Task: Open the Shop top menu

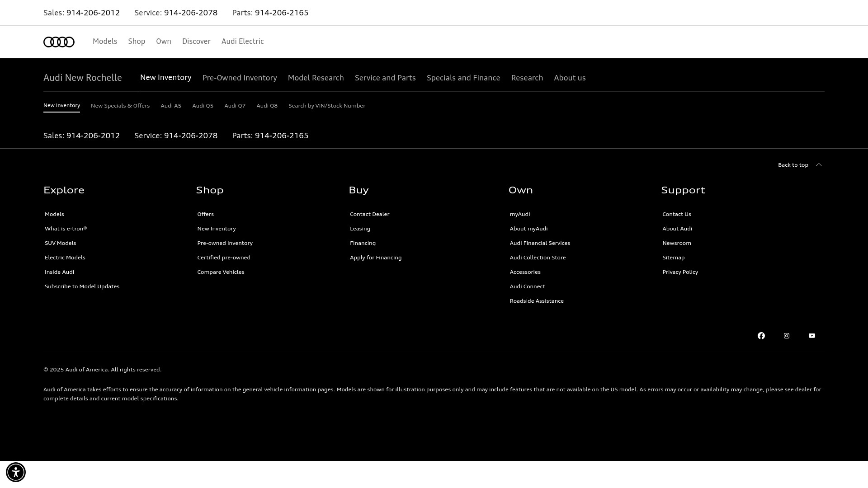Action: pos(137,42)
